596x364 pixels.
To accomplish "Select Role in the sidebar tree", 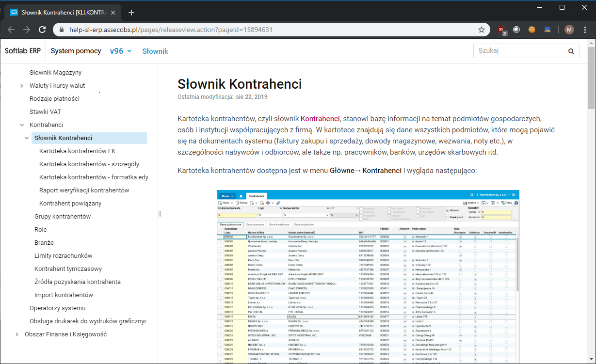I will [41, 230].
